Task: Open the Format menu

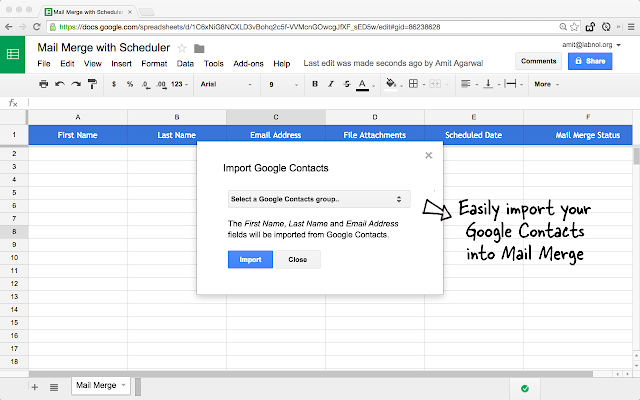Action: 154,64
